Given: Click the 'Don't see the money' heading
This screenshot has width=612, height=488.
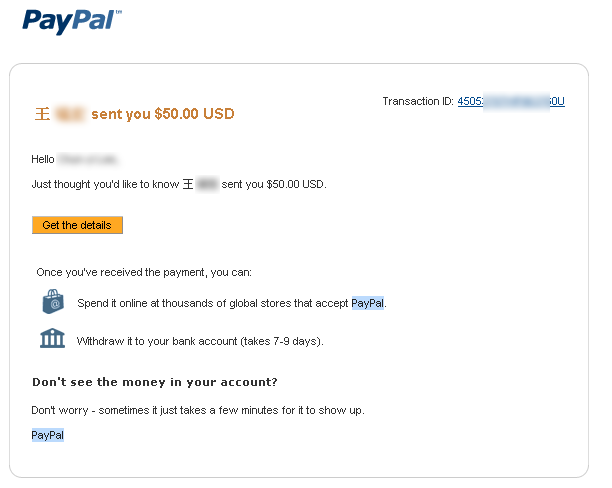Looking at the screenshot, I should point(154,382).
